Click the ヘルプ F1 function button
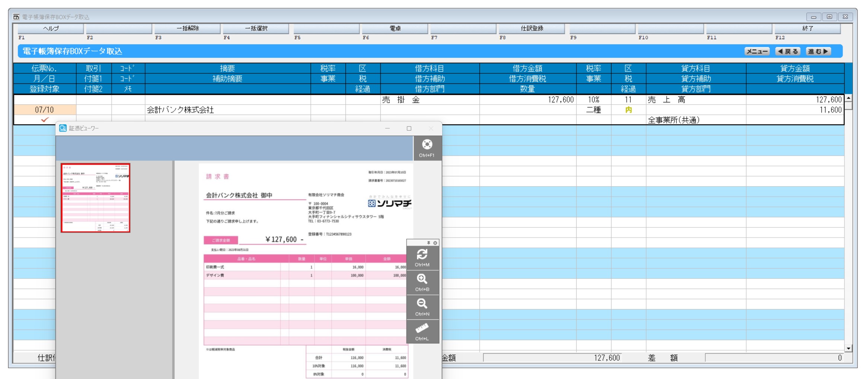 (51, 28)
